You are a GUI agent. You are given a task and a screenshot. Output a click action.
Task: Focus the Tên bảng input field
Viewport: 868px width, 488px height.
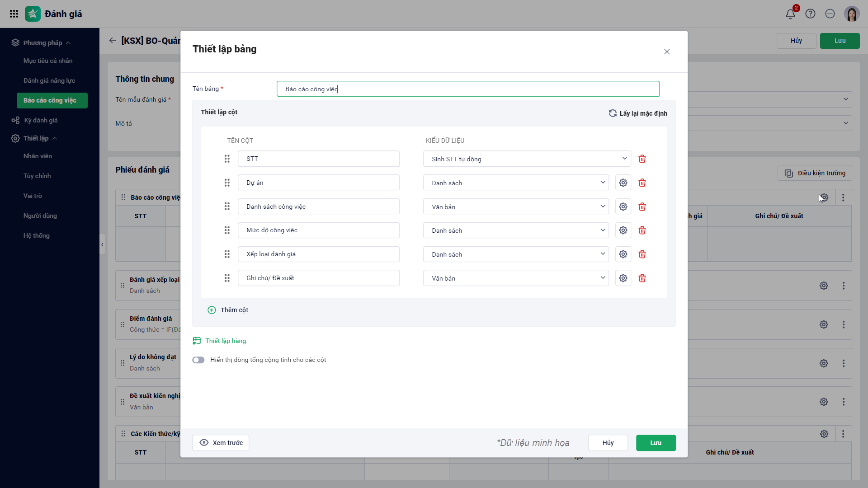click(x=468, y=89)
